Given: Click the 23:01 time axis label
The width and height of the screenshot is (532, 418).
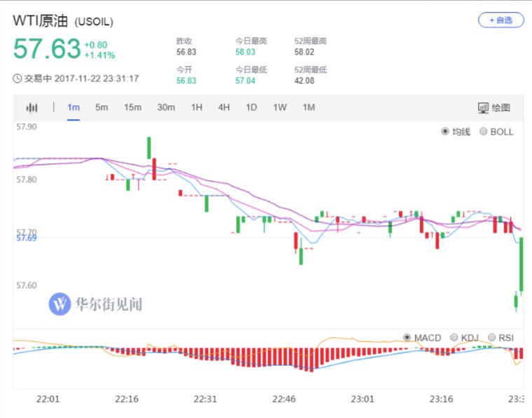Looking at the screenshot, I should click(362, 399).
